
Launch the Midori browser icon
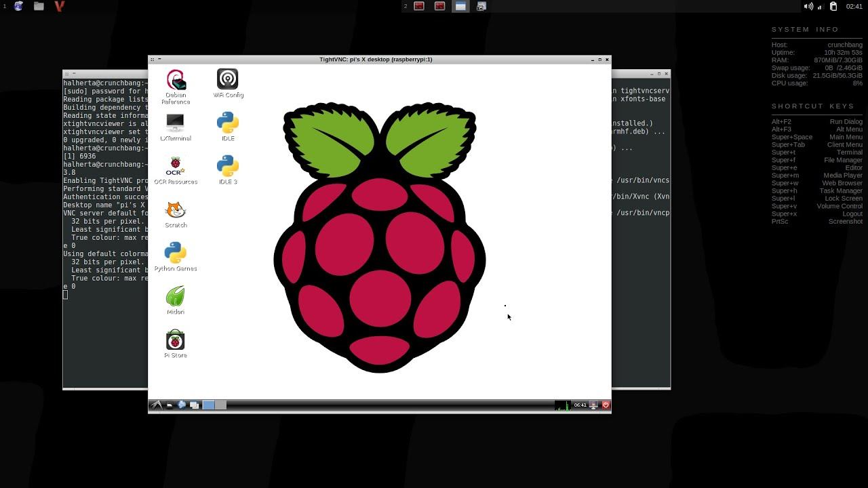[176, 300]
